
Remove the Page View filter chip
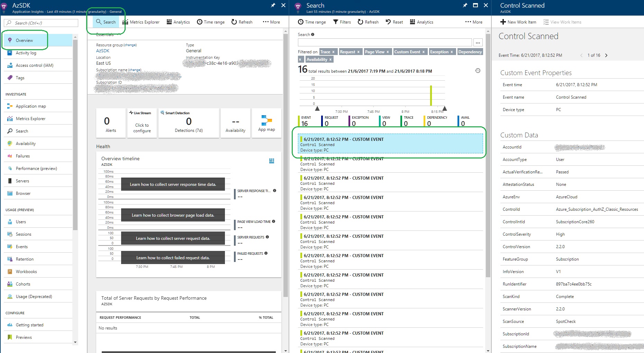pos(388,52)
